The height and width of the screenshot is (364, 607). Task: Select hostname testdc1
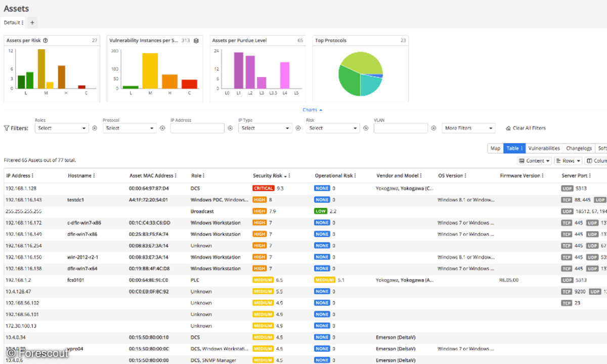click(75, 200)
